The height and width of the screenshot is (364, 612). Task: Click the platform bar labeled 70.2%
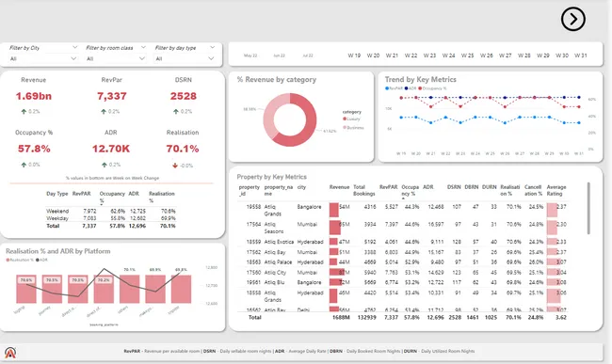pos(104,289)
